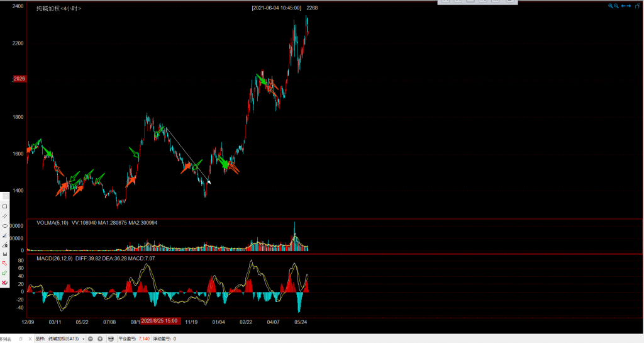The image size is (644, 343).
Task: Choose the red up-arrow marker tool
Action: (5, 263)
